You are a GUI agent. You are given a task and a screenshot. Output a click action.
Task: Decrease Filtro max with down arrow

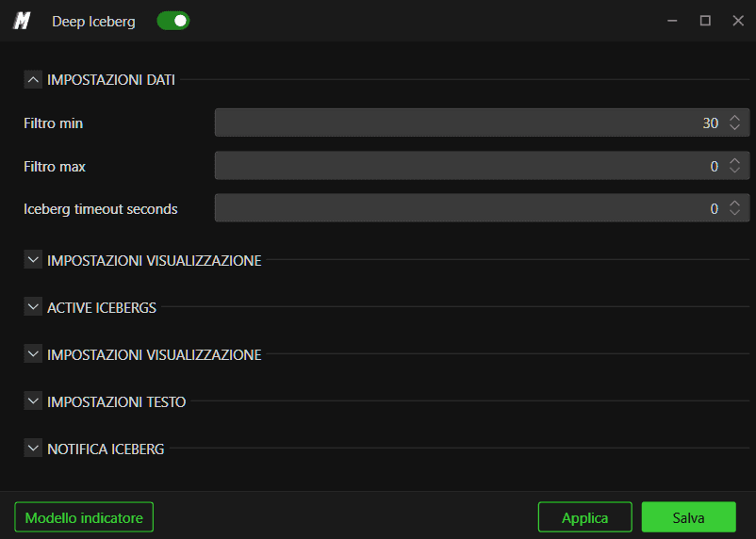pyautogui.click(x=734, y=171)
